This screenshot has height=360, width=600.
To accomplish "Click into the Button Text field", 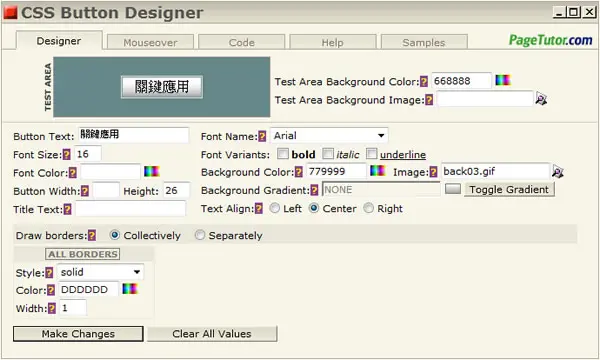I will click(134, 135).
